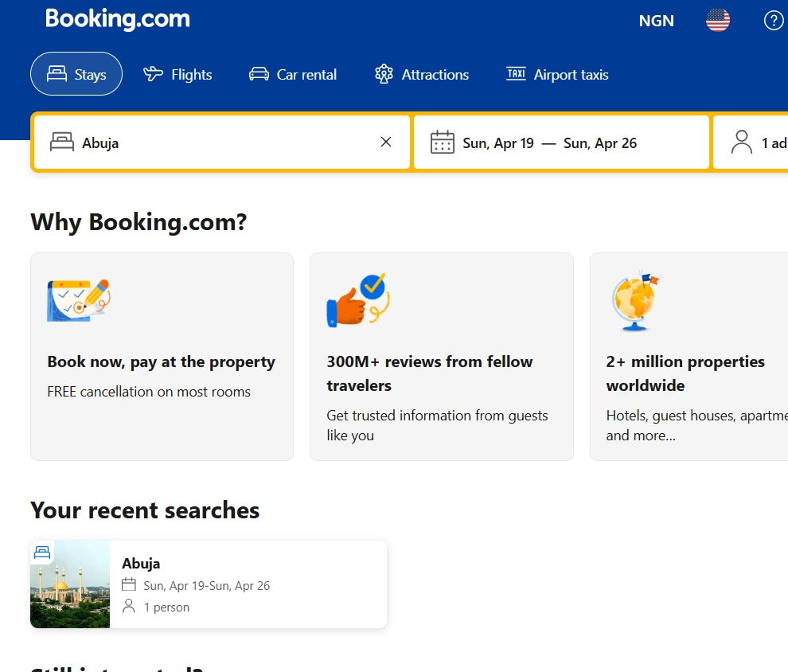This screenshot has width=788, height=672.
Task: Click the '1 person' text
Action: point(166,608)
